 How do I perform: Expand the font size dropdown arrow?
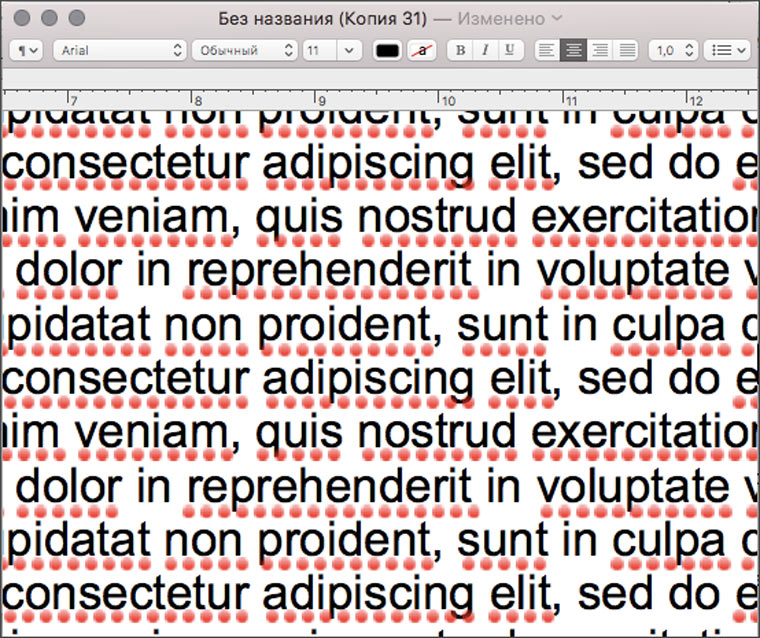tap(349, 50)
